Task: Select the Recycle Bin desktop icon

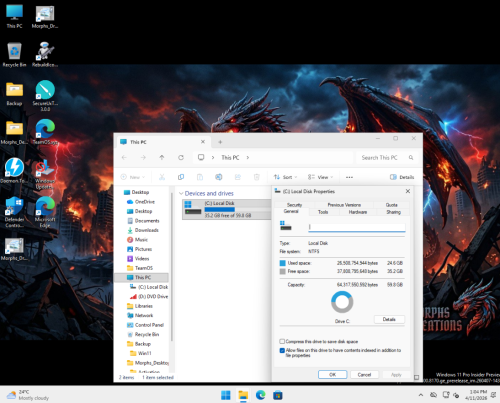Action: click(14, 55)
